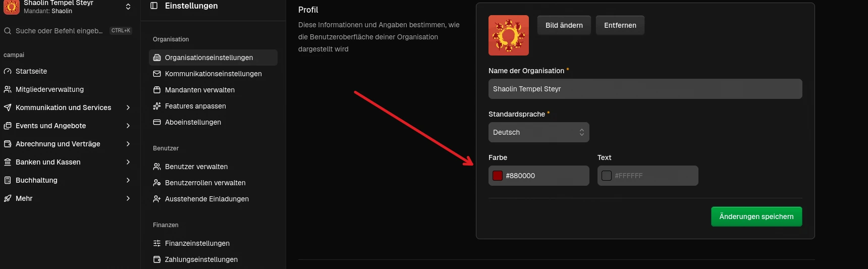Viewport: 868px width, 269px height.
Task: Click the Mitgliederverwaltung people icon
Action: [x=8, y=89]
